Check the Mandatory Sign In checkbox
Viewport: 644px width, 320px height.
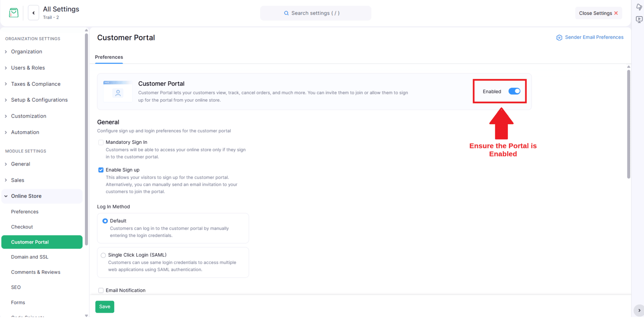101,142
